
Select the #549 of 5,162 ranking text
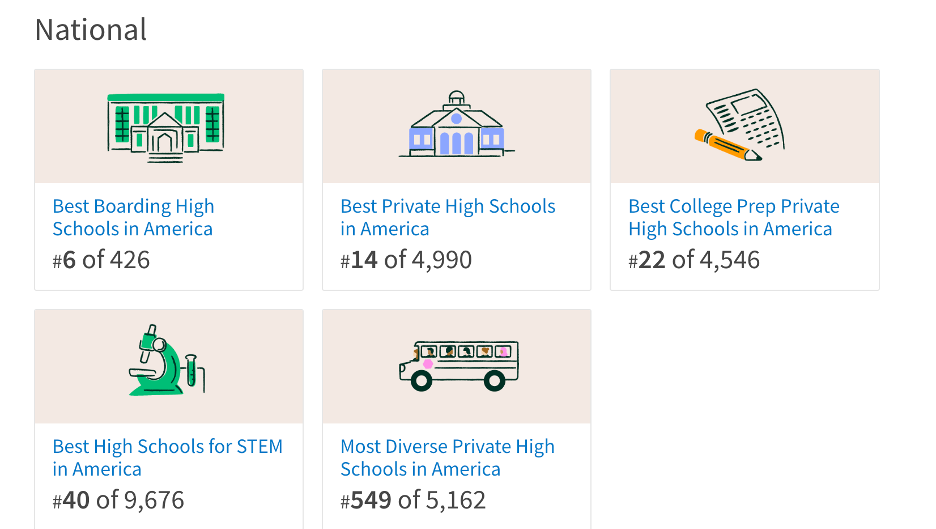click(413, 500)
